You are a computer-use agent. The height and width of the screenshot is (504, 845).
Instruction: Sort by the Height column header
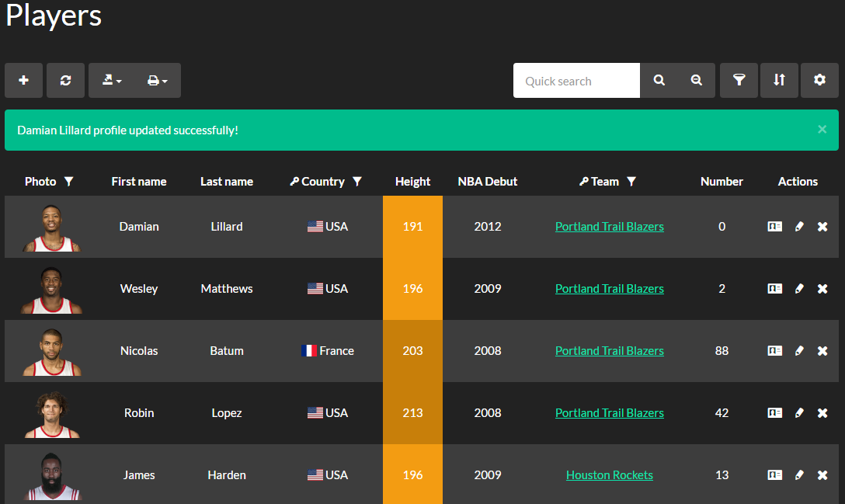tap(412, 182)
